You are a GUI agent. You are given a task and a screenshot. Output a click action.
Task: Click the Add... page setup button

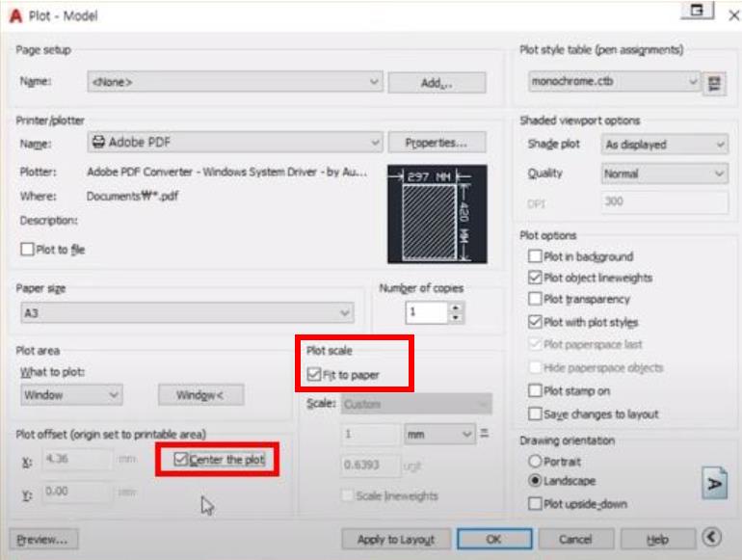tap(437, 83)
